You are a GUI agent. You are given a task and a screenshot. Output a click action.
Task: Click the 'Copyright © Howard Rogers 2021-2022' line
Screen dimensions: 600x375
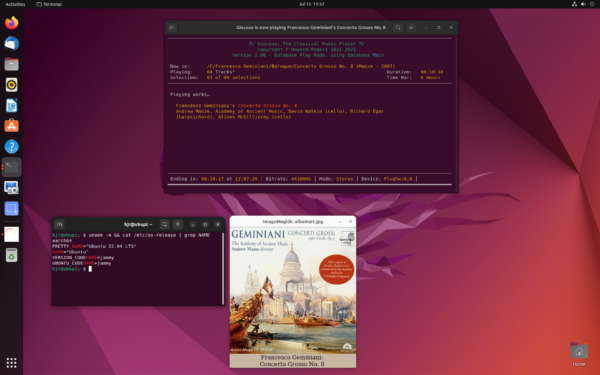pos(306,49)
